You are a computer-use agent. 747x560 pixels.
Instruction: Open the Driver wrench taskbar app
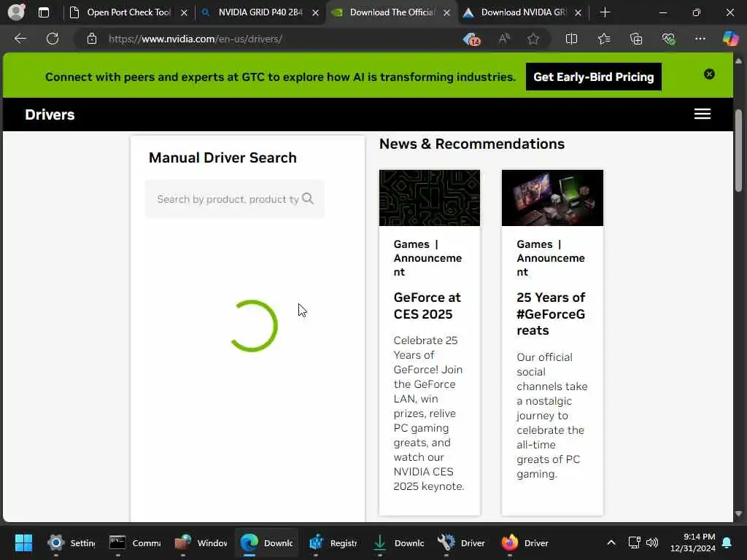point(461,542)
